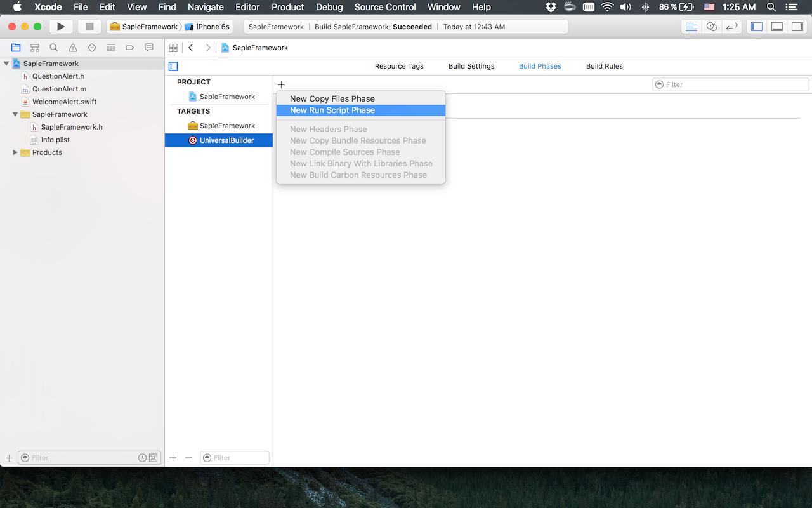Stop the running task

(x=89, y=27)
